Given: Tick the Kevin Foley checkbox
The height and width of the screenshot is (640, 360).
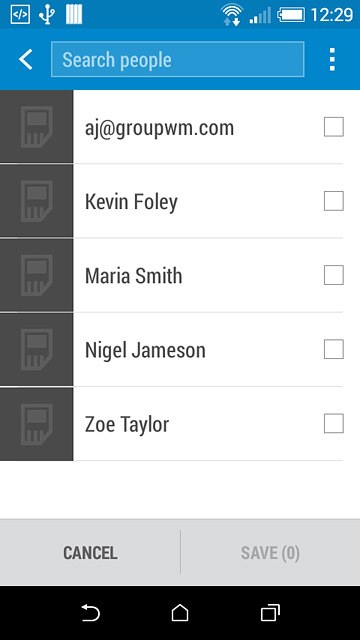Looking at the screenshot, I should pos(333,201).
